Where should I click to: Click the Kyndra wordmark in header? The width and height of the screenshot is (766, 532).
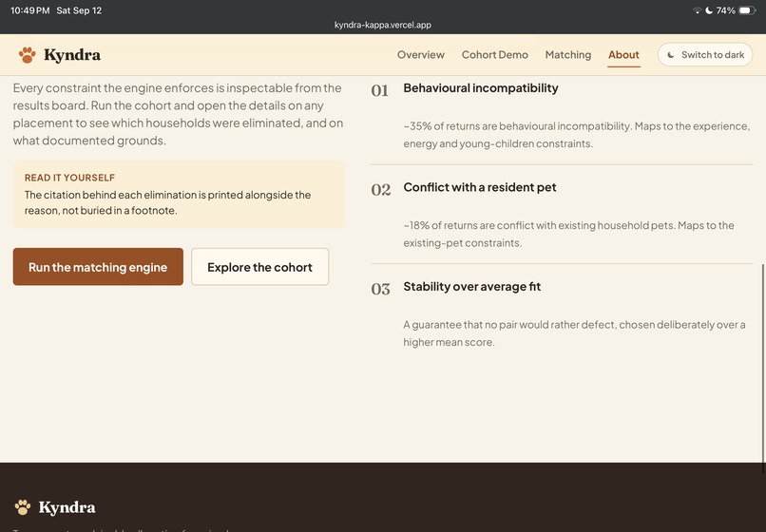[x=72, y=55]
